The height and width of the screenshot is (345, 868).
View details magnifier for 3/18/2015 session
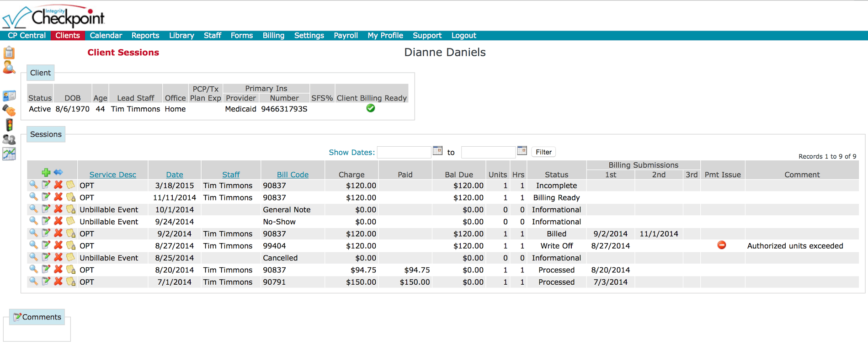click(x=33, y=185)
